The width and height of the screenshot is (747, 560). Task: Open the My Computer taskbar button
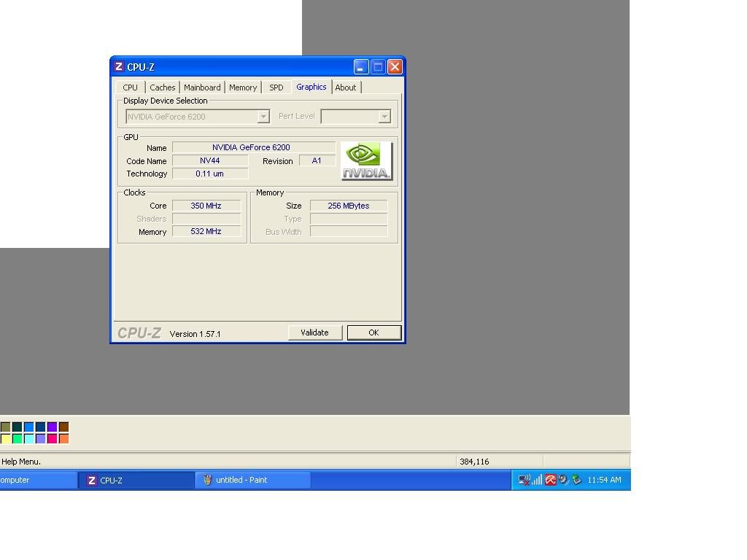38,480
